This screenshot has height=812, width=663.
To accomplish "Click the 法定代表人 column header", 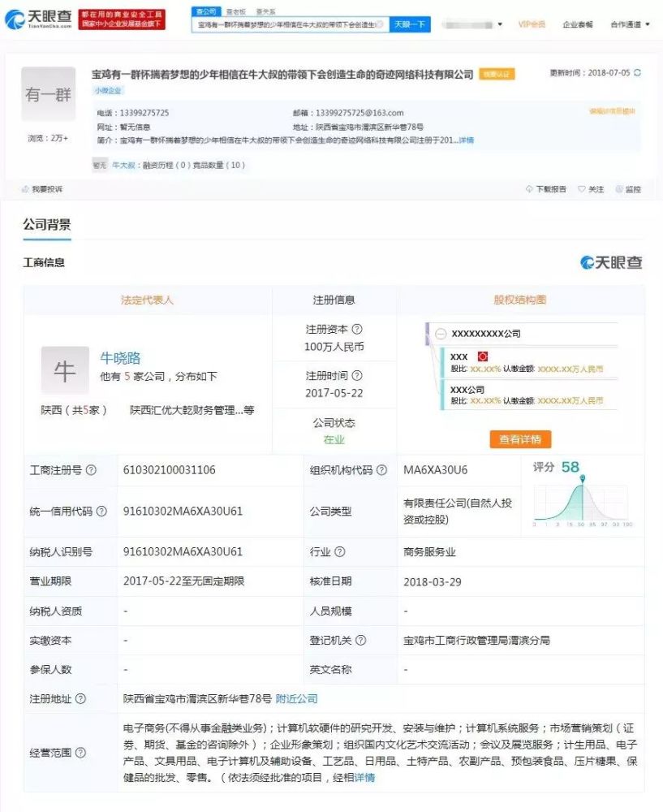I will tap(147, 300).
